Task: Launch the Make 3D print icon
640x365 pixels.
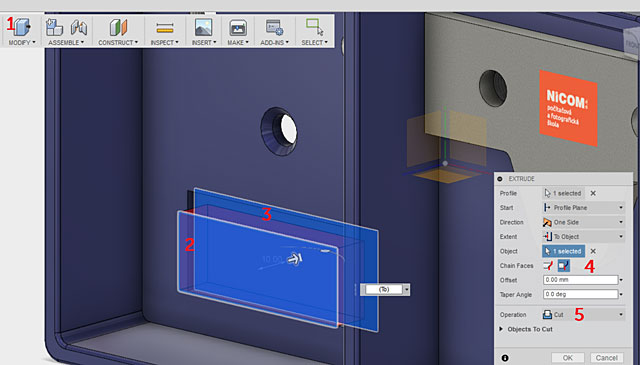Action: point(238,28)
